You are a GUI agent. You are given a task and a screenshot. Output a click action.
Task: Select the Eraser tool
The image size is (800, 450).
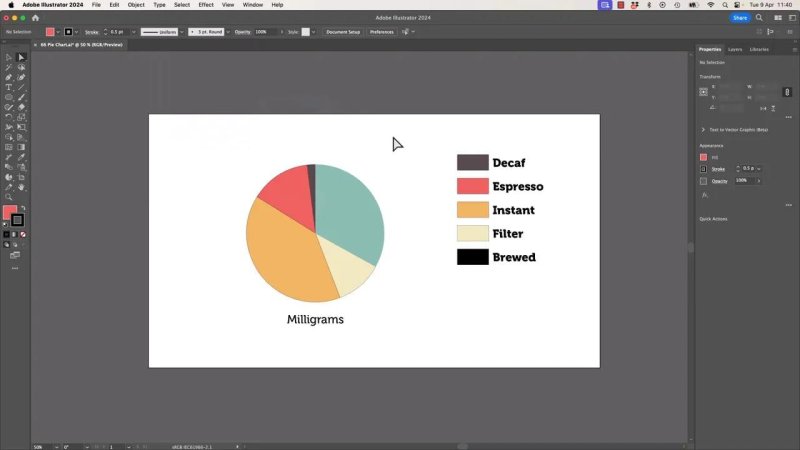click(21, 107)
